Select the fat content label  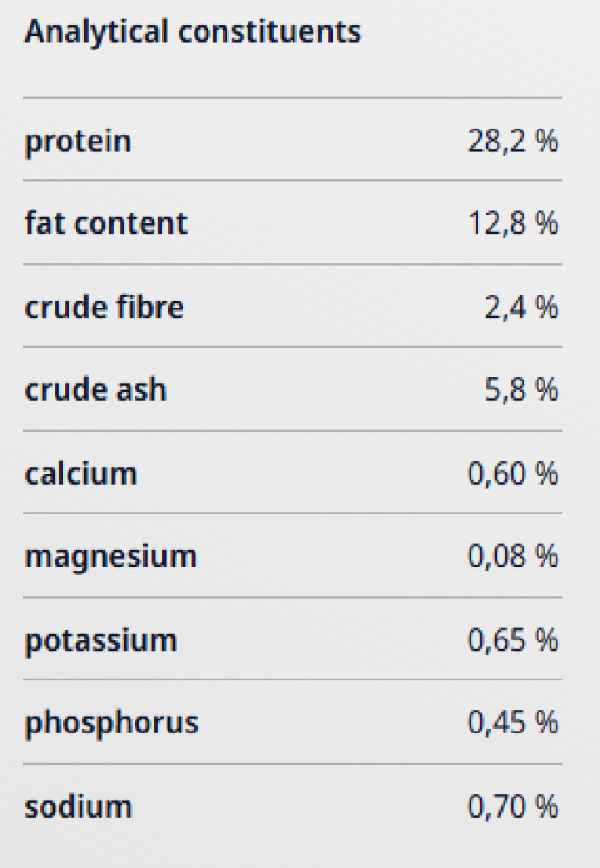coord(106,223)
